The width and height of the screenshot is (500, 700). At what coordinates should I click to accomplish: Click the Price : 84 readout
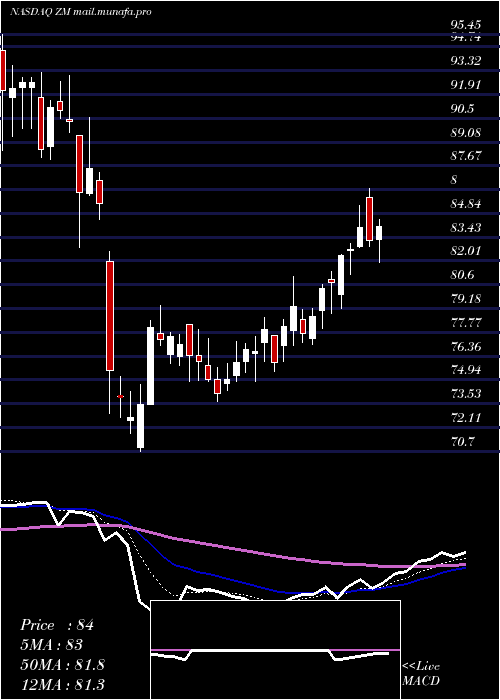pos(57,625)
